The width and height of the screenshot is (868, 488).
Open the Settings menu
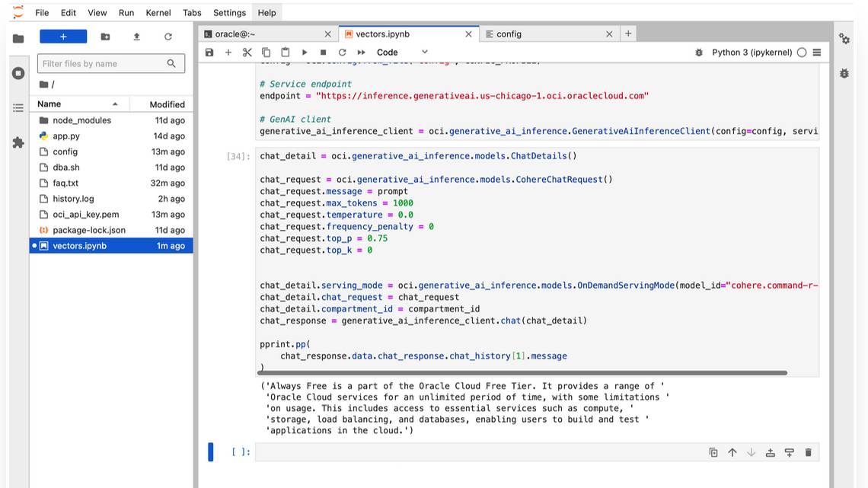pyautogui.click(x=229, y=13)
